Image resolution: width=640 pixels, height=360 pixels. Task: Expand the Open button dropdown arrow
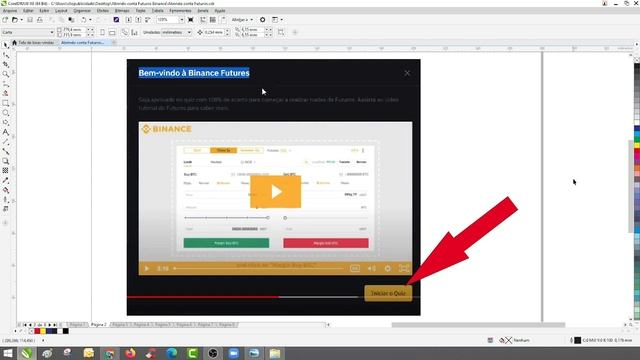point(21,20)
